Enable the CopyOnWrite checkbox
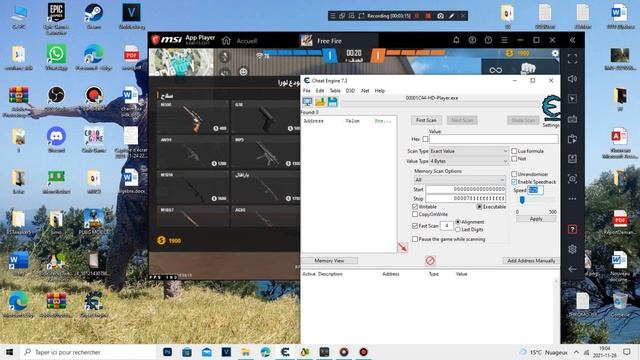This screenshot has height=360, width=640. click(x=415, y=214)
